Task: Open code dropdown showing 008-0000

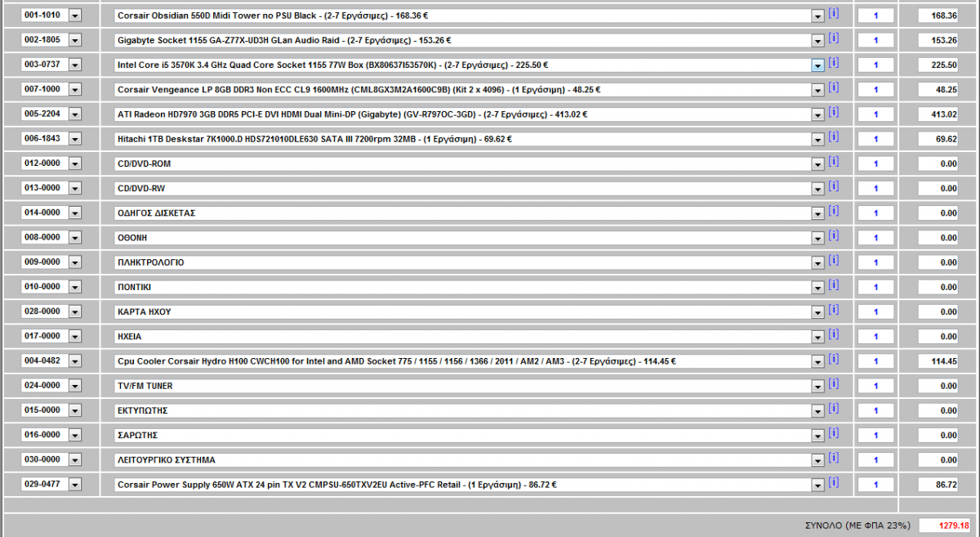Action: click(75, 238)
